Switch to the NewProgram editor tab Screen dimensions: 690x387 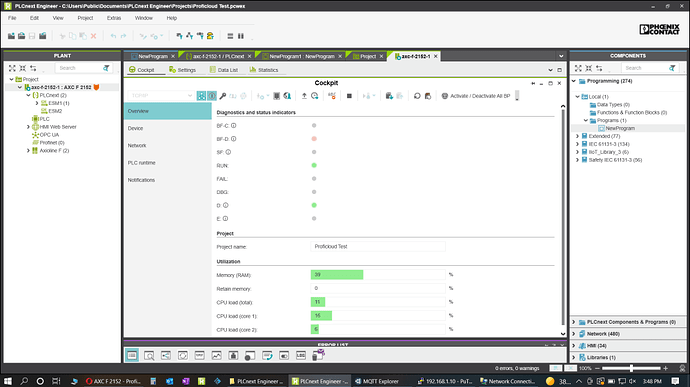(152, 56)
